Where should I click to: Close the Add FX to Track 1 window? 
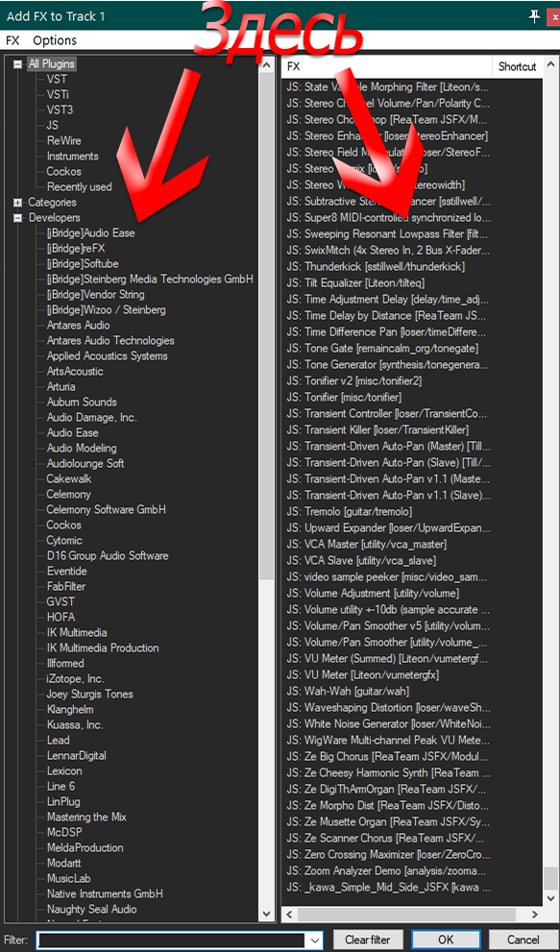554,16
